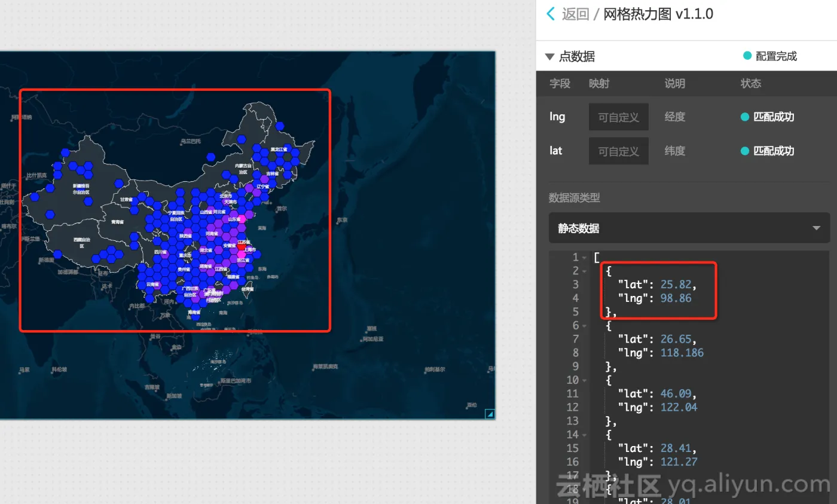Click 匹配成功 status in lng row
The height and width of the screenshot is (504, 837).
point(774,117)
